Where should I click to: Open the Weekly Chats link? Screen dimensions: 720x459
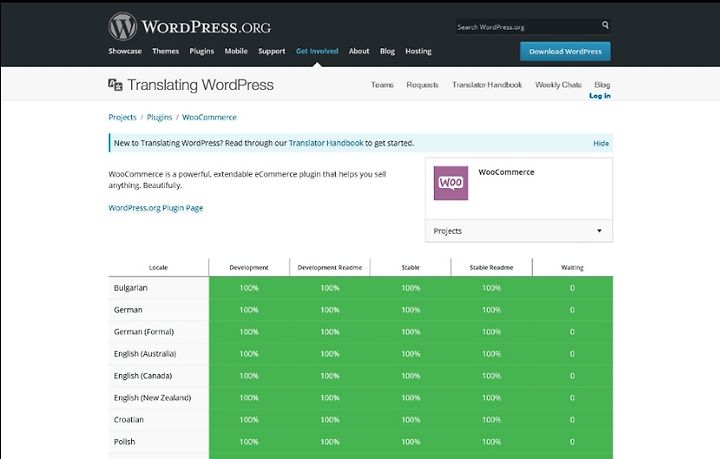point(558,85)
